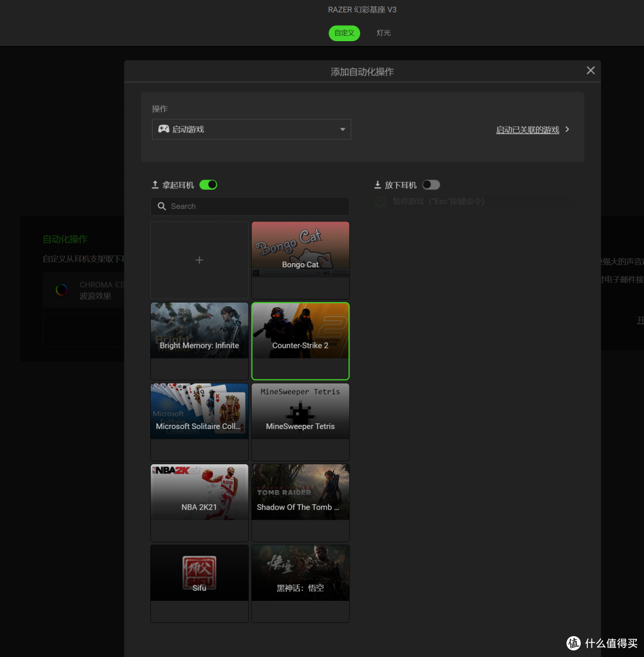Open the 启动已关联的游戏 link

coord(528,130)
